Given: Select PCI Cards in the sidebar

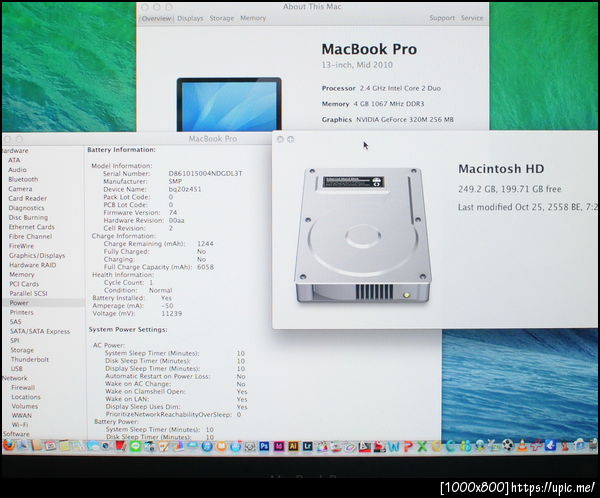Looking at the screenshot, I should (x=24, y=284).
